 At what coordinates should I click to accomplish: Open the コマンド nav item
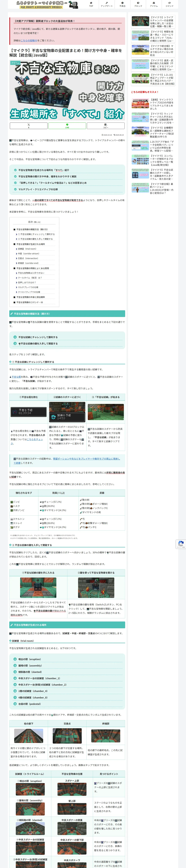click(169, 4)
